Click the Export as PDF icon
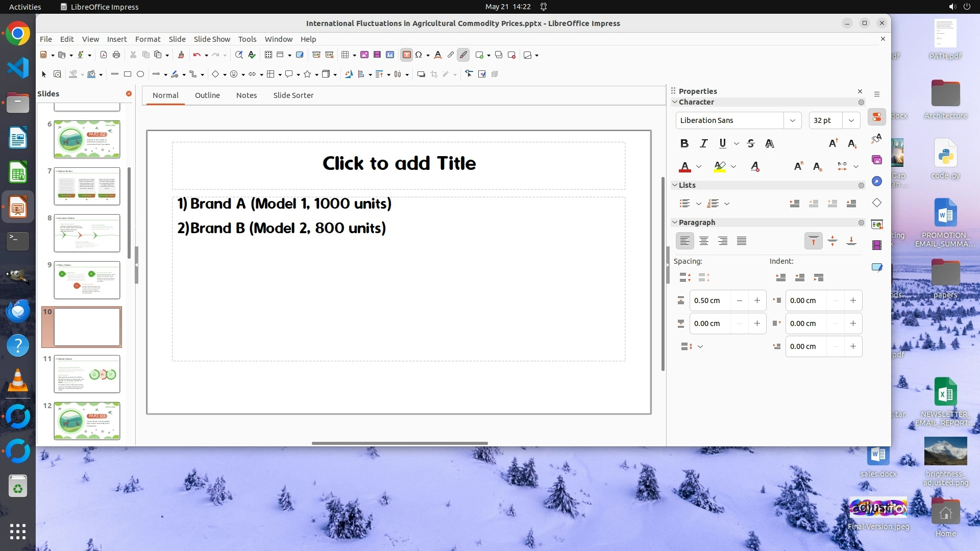Image resolution: width=980 pixels, height=551 pixels. pos(104,55)
